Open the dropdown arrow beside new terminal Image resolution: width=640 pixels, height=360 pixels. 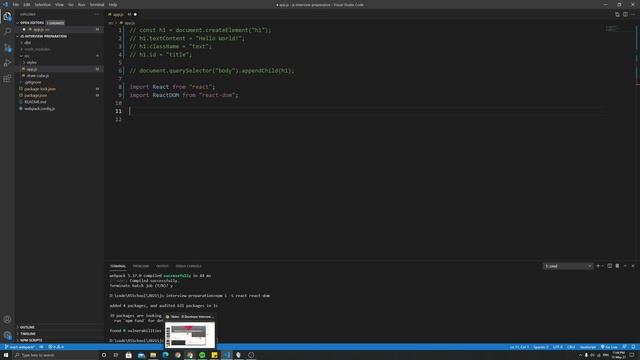[602, 266]
